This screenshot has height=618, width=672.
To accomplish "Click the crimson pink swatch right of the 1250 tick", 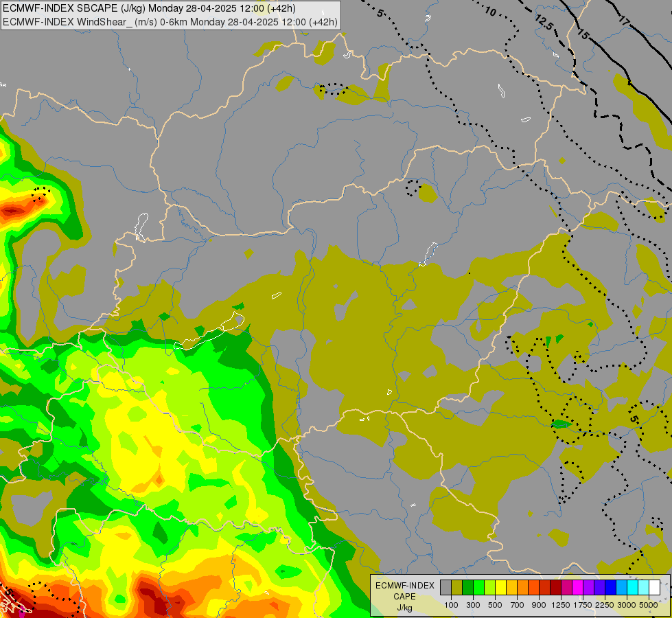I will point(566,588).
